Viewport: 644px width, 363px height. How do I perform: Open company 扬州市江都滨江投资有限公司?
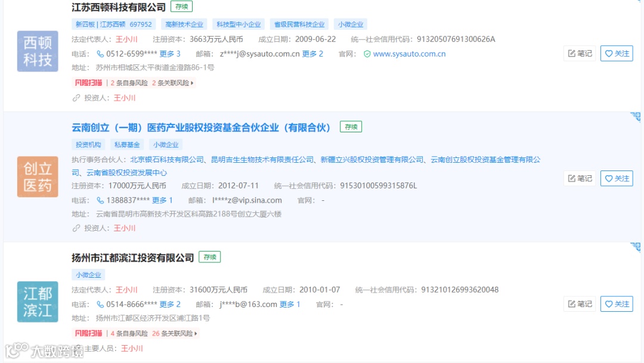[x=132, y=258]
